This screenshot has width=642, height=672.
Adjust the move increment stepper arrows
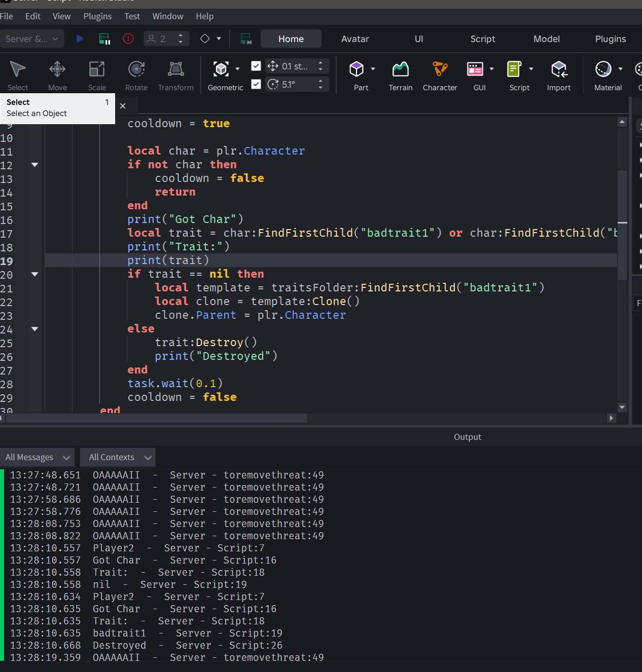point(320,66)
